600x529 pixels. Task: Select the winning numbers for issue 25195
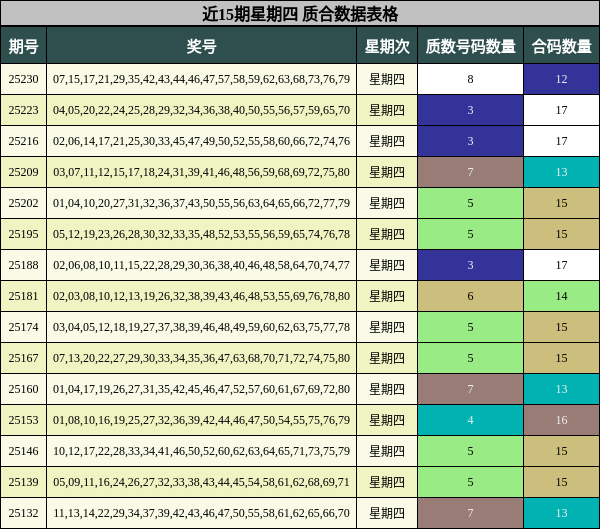[201, 234]
